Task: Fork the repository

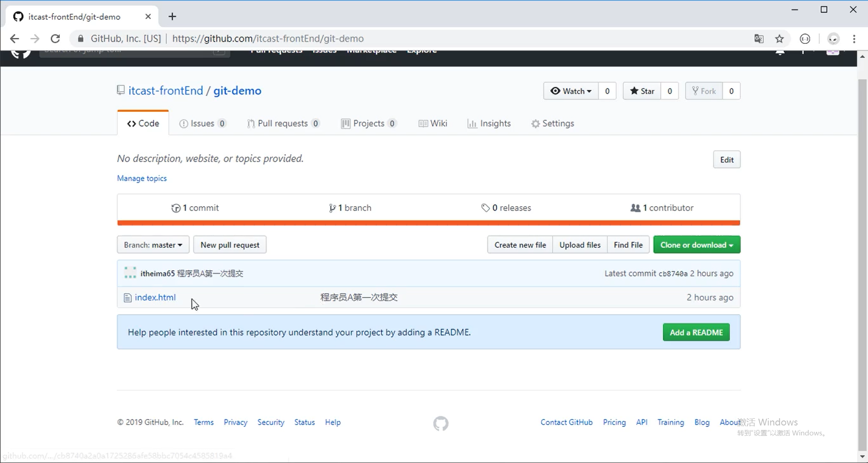Action: (x=704, y=91)
